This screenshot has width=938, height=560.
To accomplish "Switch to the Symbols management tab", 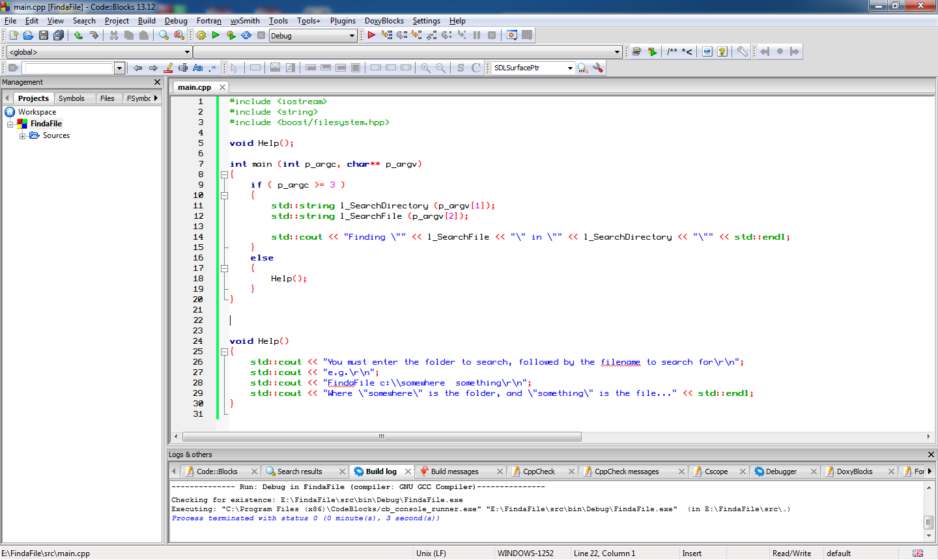I will pos(72,98).
